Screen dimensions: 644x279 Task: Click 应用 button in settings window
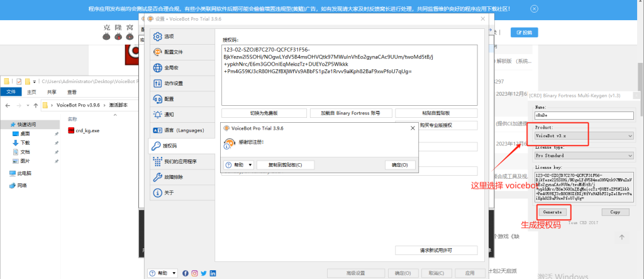470,273
